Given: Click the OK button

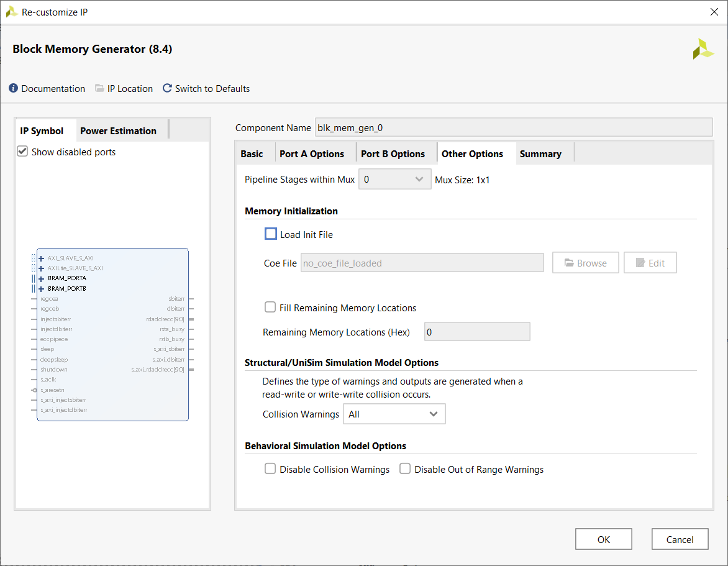Looking at the screenshot, I should pos(604,539).
